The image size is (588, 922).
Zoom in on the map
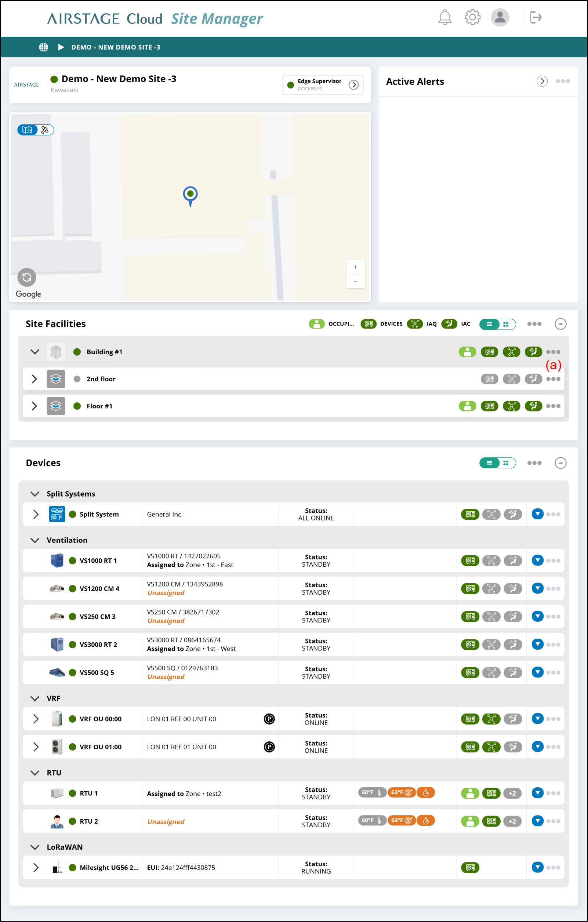355,267
